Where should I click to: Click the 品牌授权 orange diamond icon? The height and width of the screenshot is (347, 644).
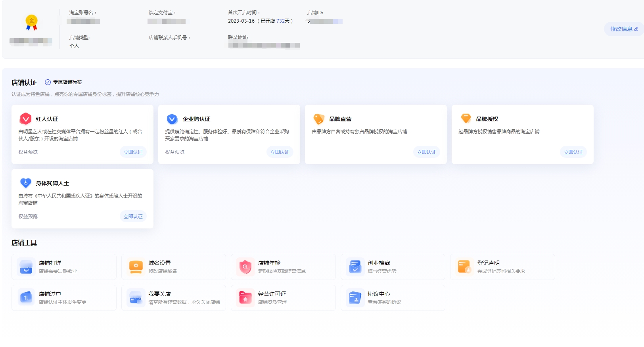466,118
